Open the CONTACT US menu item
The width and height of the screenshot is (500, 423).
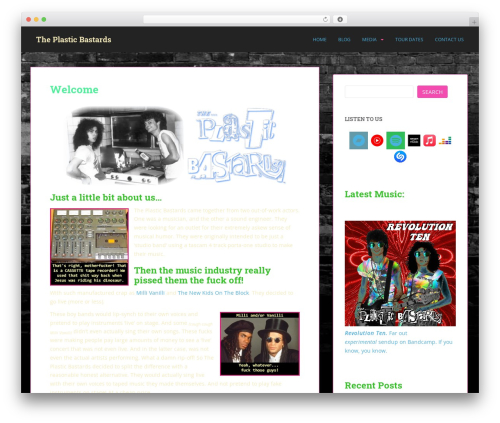click(449, 40)
